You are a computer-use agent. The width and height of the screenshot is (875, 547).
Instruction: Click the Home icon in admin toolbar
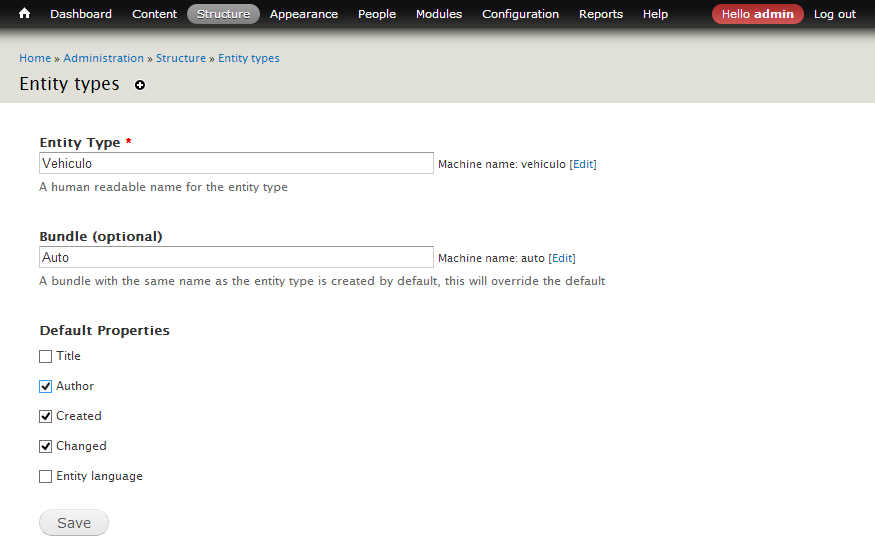coord(25,14)
